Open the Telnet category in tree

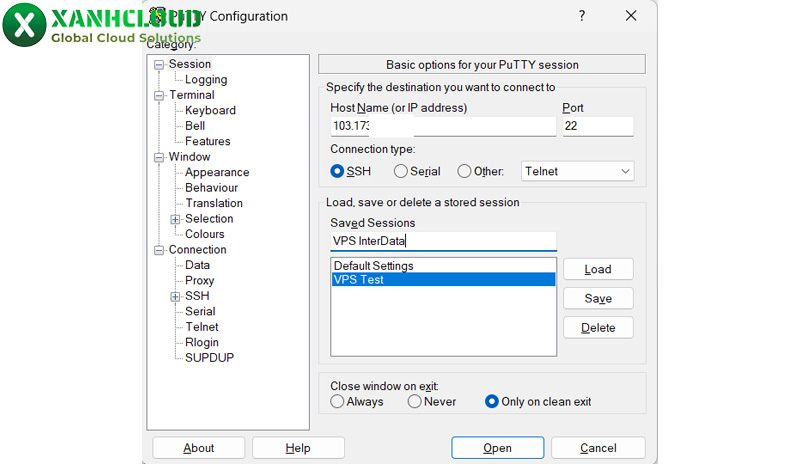point(202,327)
